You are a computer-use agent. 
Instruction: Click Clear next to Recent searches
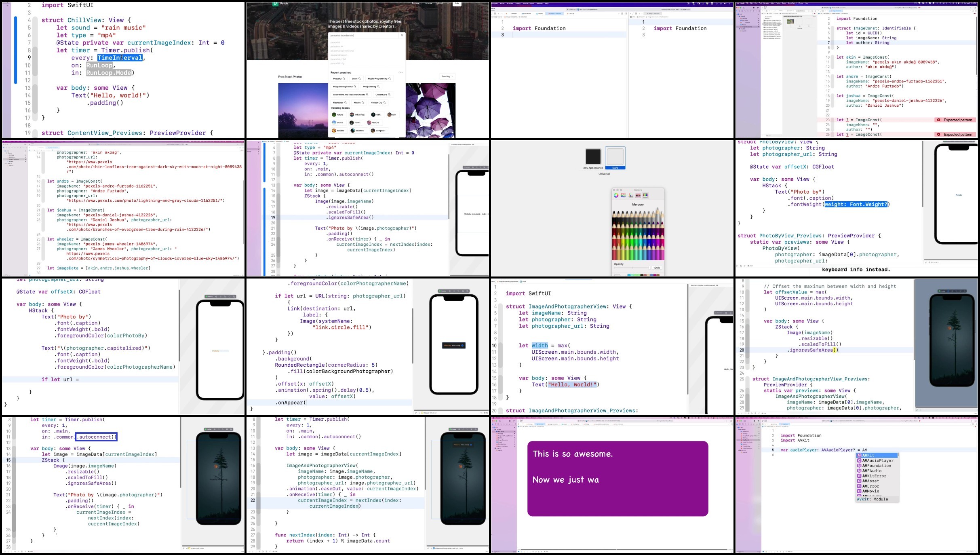(x=400, y=73)
